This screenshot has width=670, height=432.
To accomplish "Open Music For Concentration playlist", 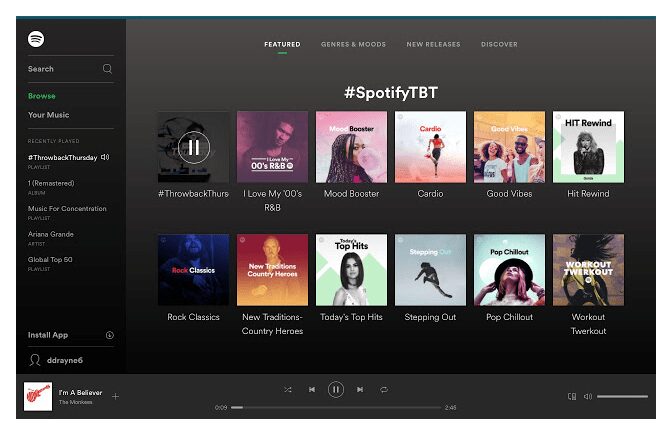I will [x=67, y=209].
